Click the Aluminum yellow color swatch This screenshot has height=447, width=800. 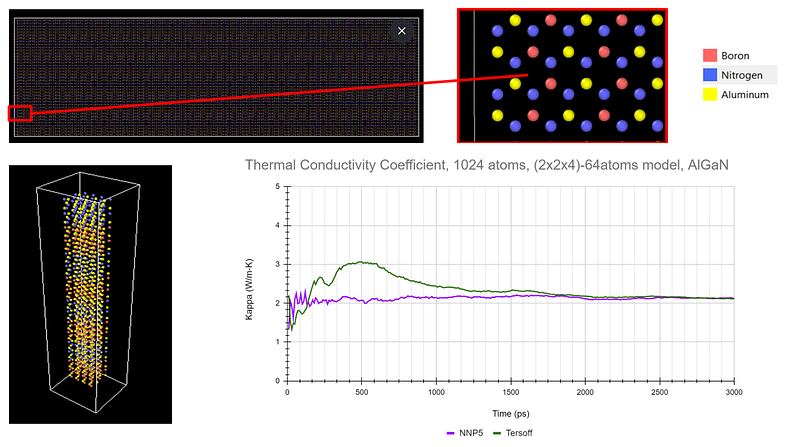[710, 94]
